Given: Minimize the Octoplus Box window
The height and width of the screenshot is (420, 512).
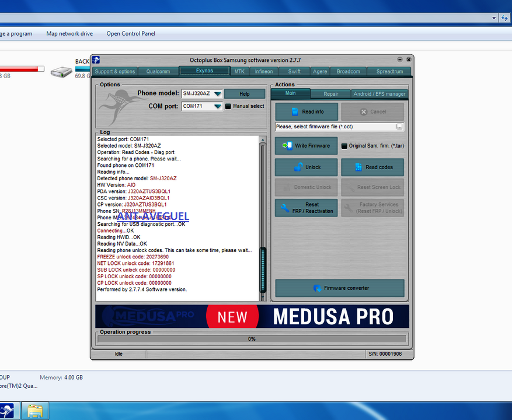Looking at the screenshot, I should pos(400,60).
